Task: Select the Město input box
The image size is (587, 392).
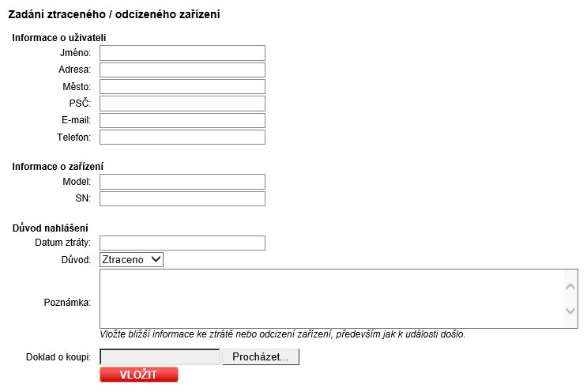Action: (x=182, y=86)
